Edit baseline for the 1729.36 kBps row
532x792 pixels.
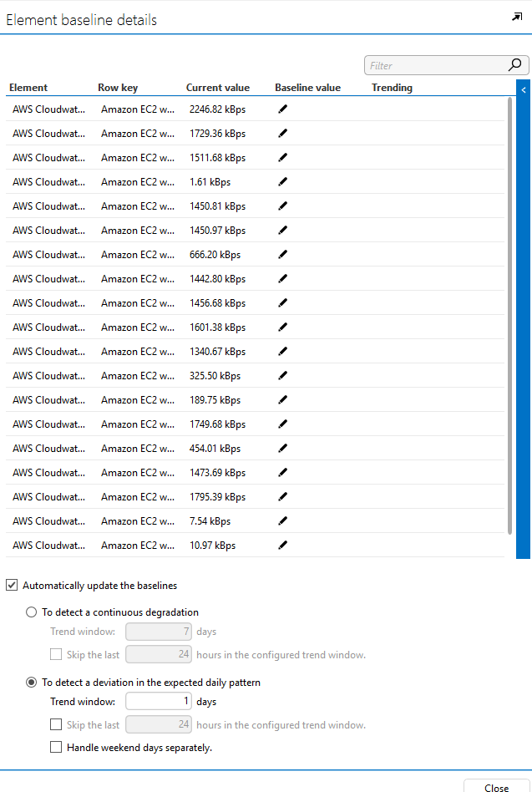(282, 134)
